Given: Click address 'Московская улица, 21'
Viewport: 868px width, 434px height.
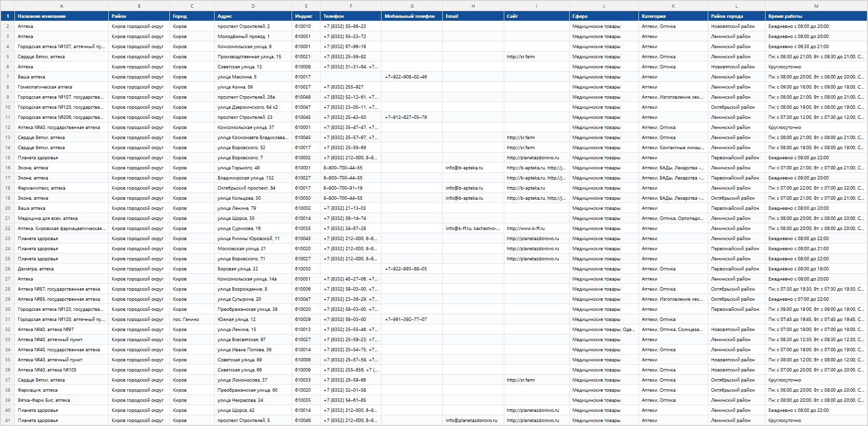Looking at the screenshot, I should (253, 249).
